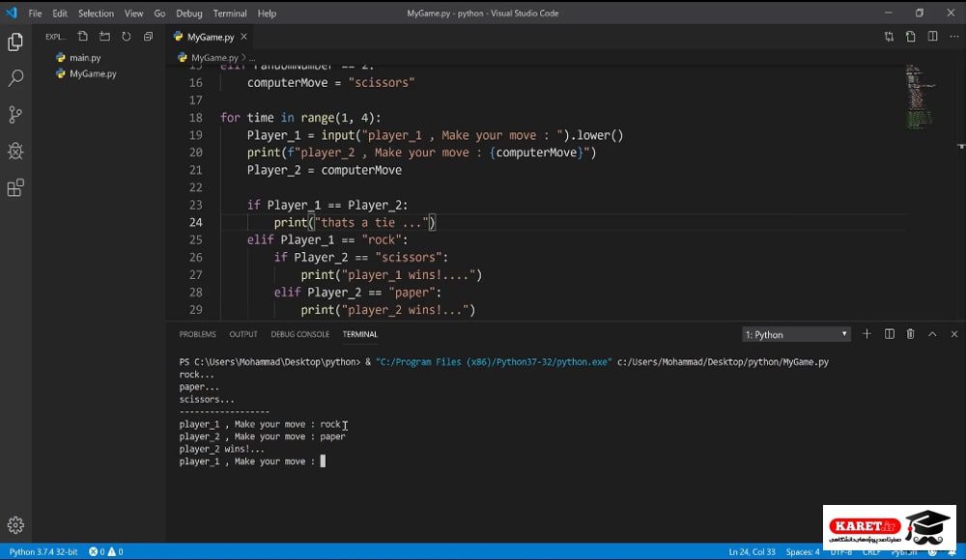966x560 pixels.
Task: Open main.py in the Explorer
Action: (85, 57)
